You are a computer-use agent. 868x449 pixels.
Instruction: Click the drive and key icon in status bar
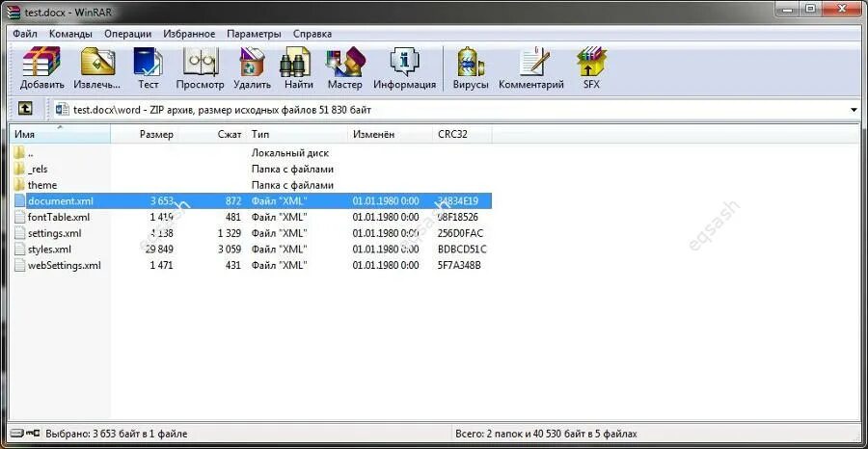tap(25, 434)
